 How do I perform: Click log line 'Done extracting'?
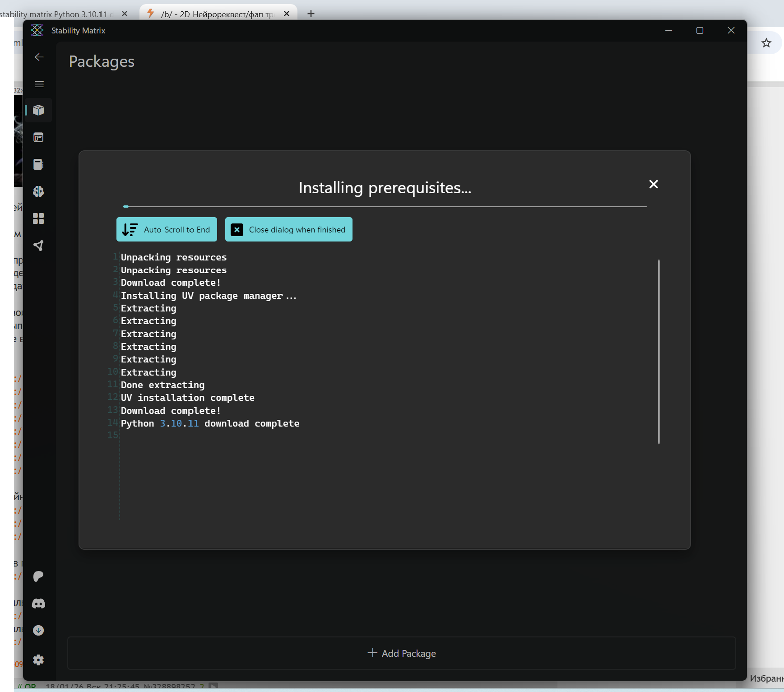tap(162, 385)
